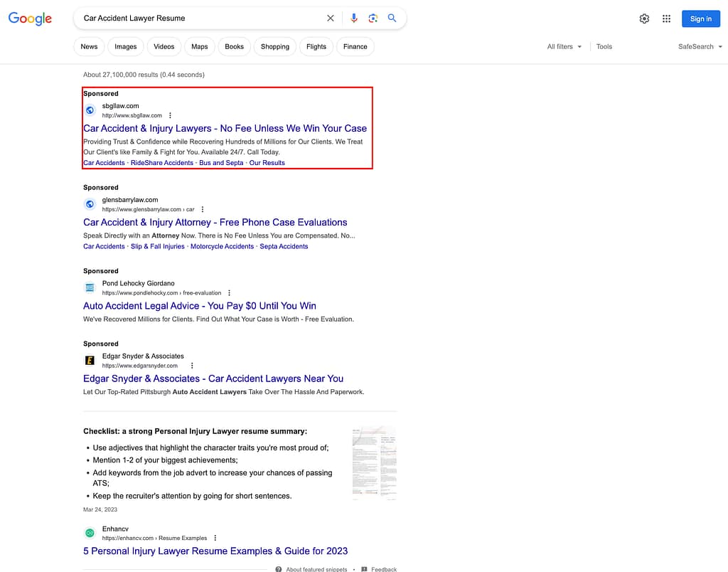Click Enhancv favicon
Image resolution: width=728 pixels, height=572 pixels.
(90, 533)
